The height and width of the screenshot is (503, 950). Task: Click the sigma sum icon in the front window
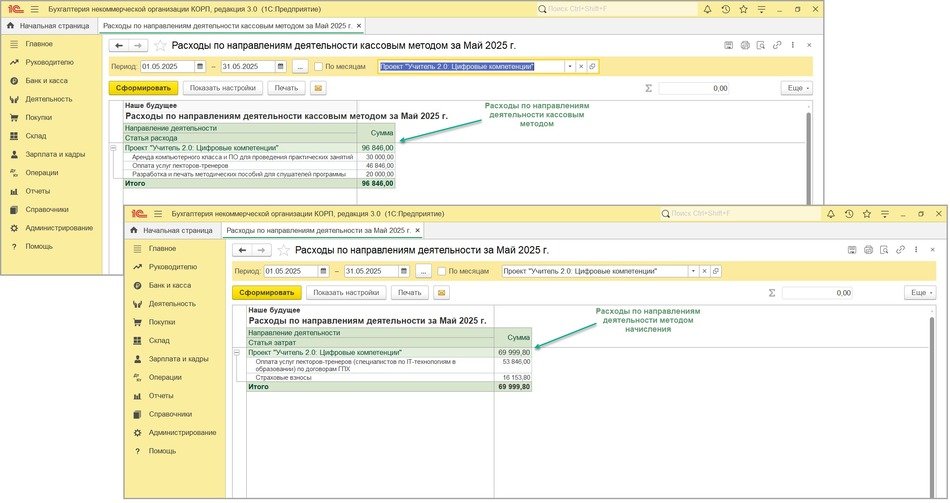773,293
